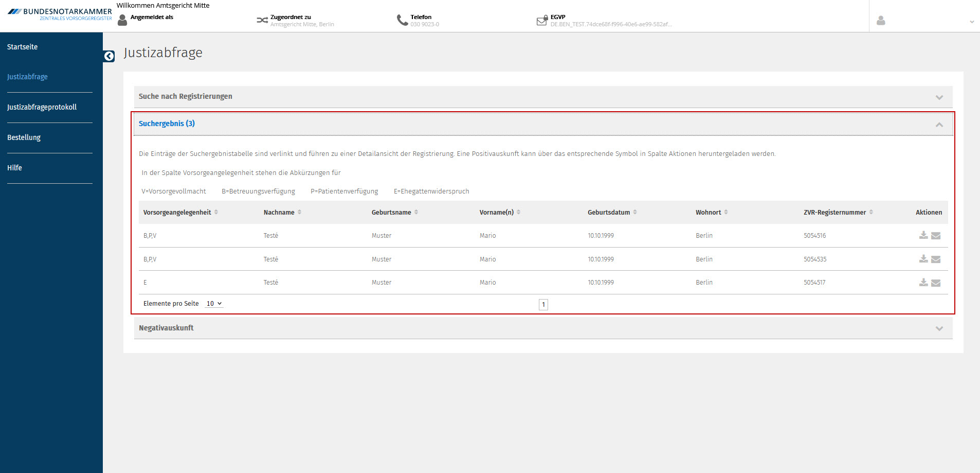Click page number 1 in pagination
This screenshot has height=473, width=980.
(x=543, y=305)
